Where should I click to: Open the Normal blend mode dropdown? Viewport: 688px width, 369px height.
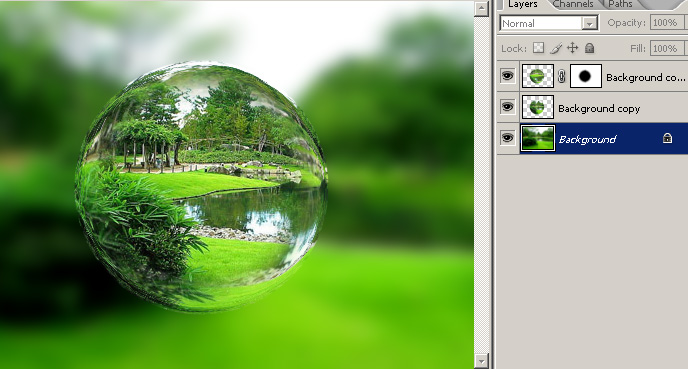point(548,23)
